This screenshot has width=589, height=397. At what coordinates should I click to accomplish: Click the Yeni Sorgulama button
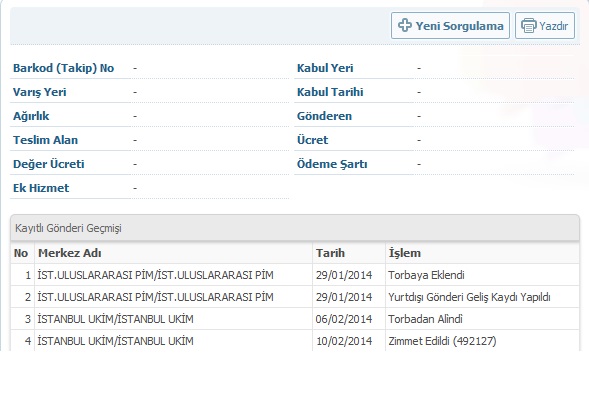tap(450, 26)
